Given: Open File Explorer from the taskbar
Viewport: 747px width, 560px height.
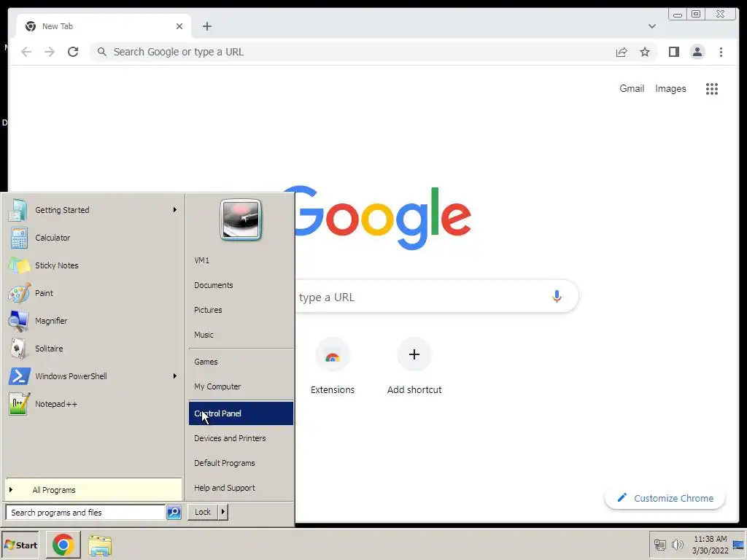Looking at the screenshot, I should tap(99, 545).
